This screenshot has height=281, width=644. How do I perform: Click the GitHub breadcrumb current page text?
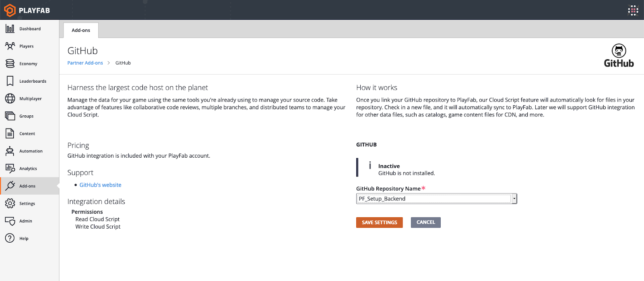(123, 63)
